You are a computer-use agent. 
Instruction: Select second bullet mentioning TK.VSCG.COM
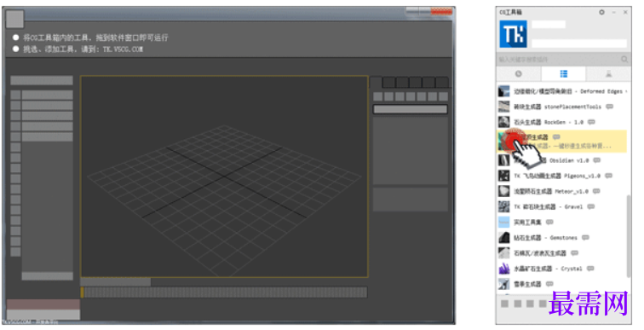[78, 49]
